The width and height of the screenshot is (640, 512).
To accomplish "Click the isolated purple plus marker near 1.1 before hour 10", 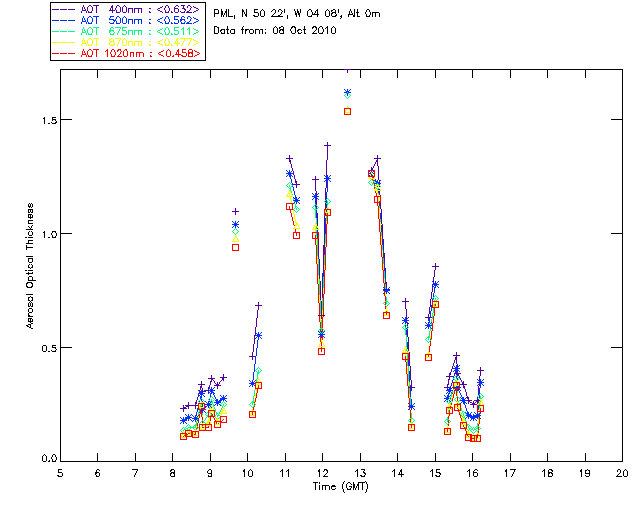I will pyautogui.click(x=235, y=211).
